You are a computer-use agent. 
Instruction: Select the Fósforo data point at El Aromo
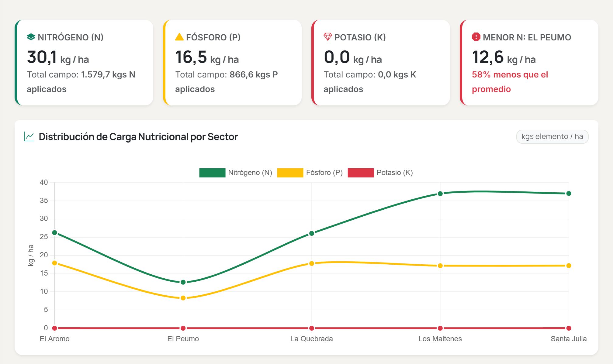tap(55, 263)
